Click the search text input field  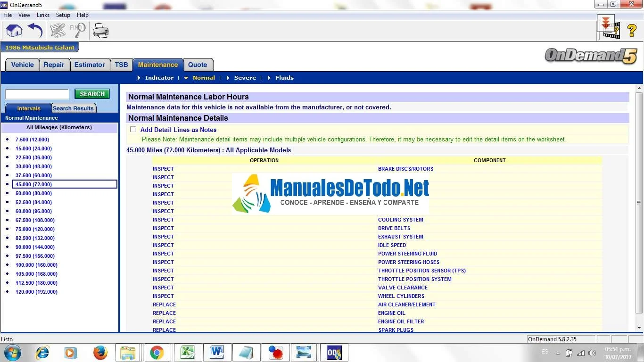pos(37,94)
